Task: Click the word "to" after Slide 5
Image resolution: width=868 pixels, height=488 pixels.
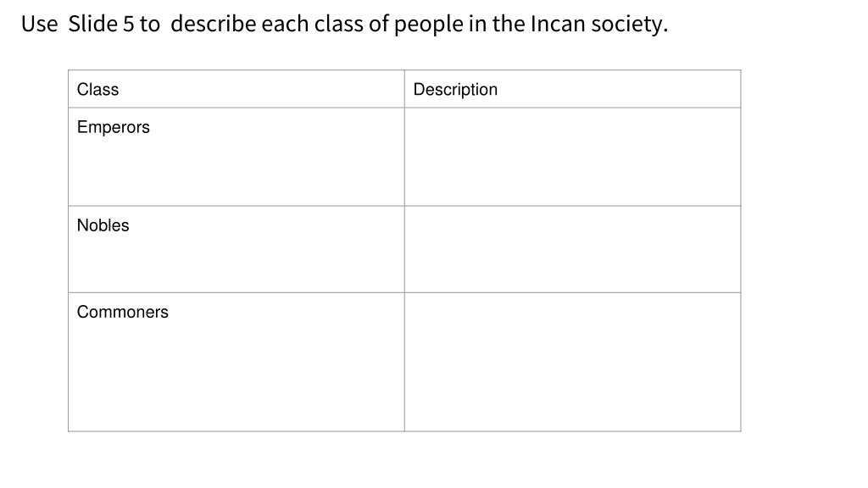Action: 149,24
